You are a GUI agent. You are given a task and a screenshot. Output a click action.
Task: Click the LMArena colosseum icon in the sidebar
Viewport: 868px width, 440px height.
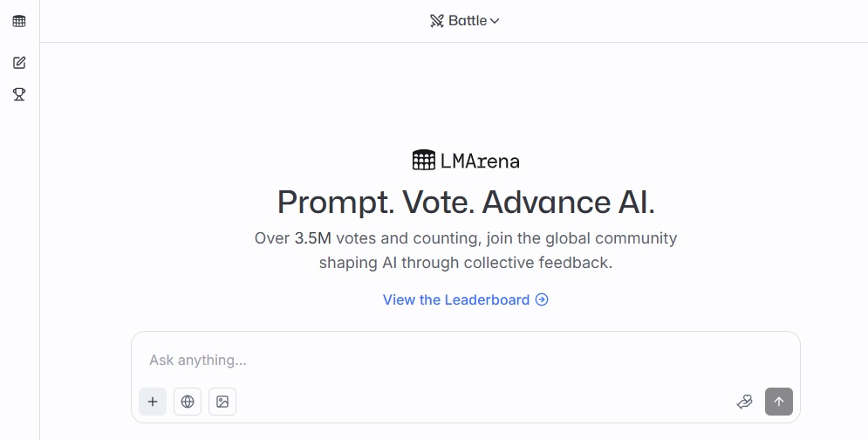click(x=19, y=21)
